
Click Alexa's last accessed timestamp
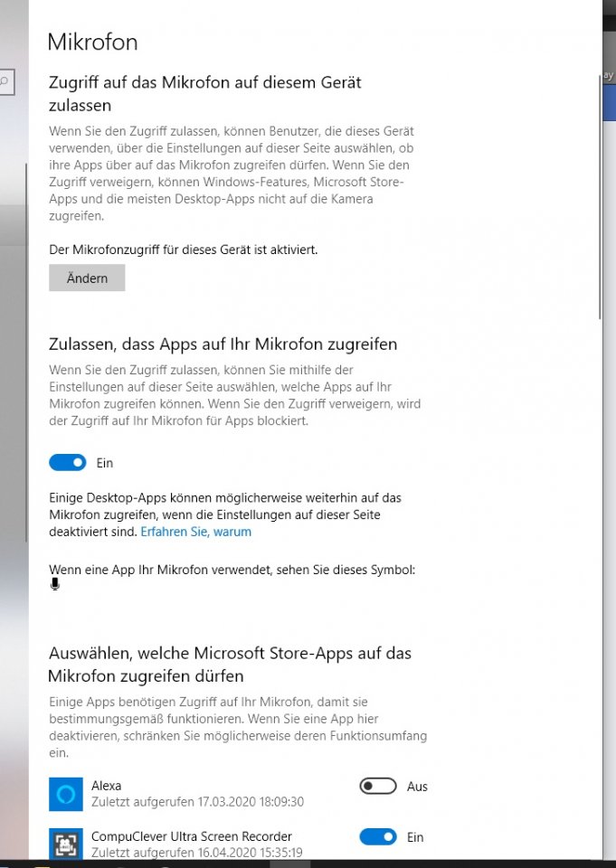click(198, 802)
